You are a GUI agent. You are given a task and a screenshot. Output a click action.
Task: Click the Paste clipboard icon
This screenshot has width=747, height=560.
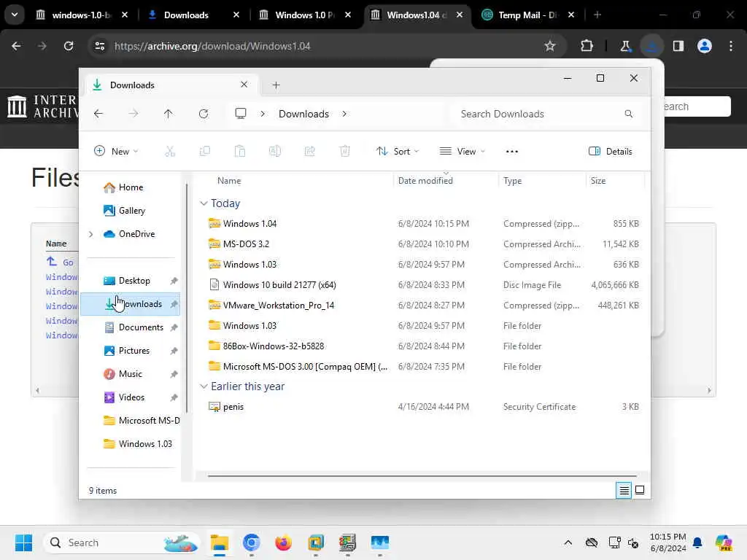tap(239, 152)
